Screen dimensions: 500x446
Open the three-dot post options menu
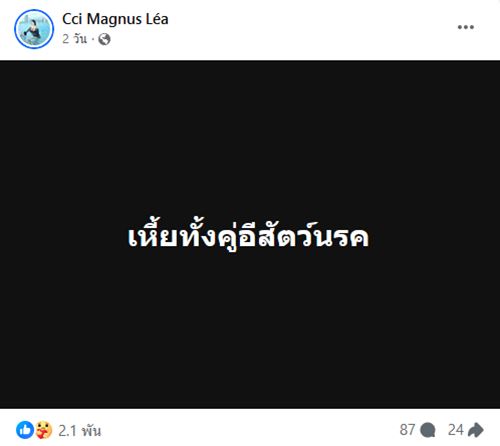click(466, 27)
